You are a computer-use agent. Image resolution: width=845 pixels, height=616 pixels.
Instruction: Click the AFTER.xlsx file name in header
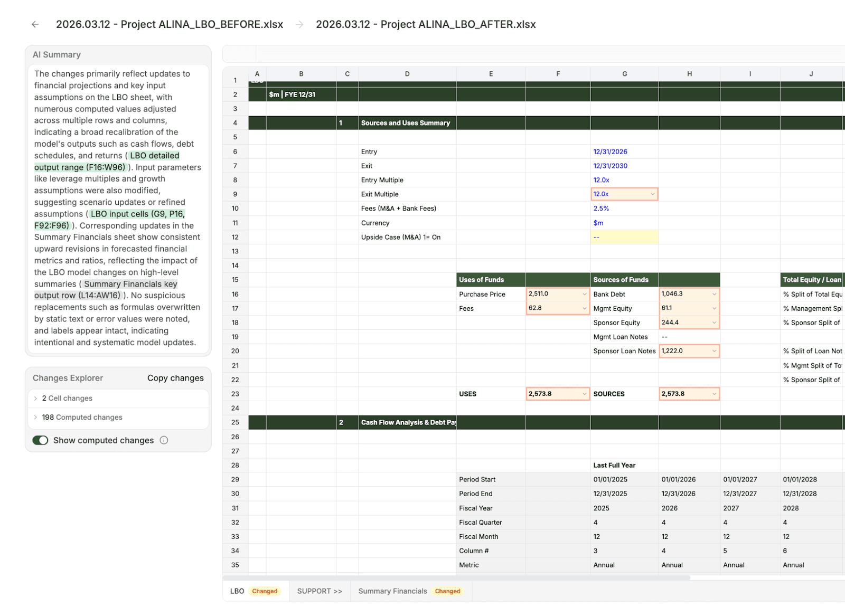point(426,24)
